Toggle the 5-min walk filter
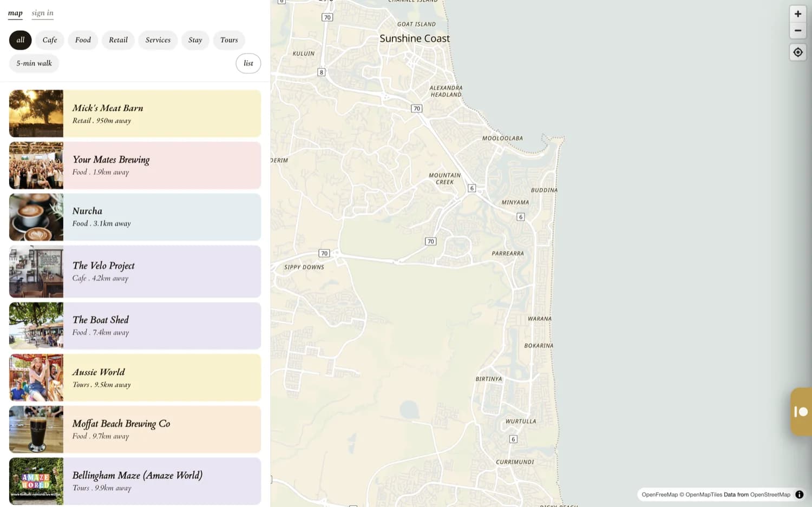The image size is (812, 507). coord(34,63)
